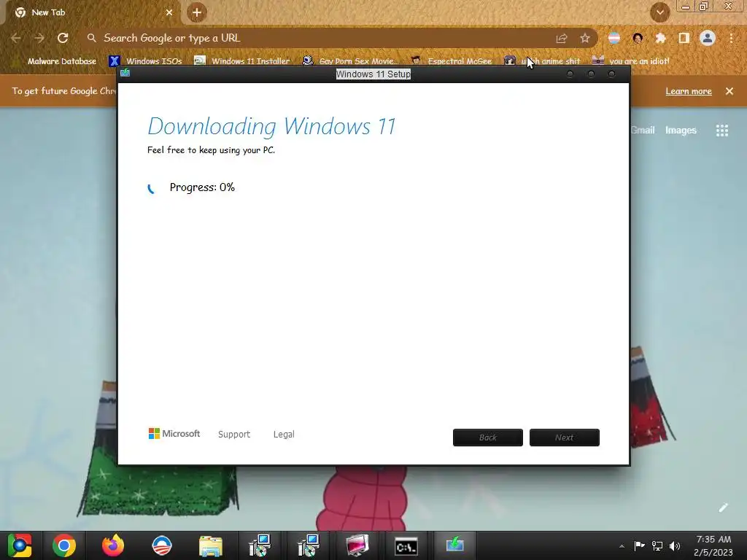Open the Obama-logo app on taskbar

(x=161, y=545)
